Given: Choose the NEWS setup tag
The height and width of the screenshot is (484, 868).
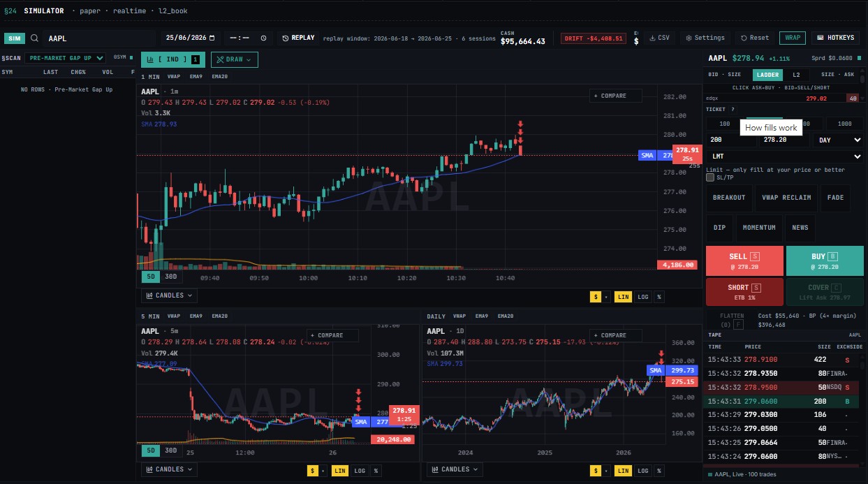Looking at the screenshot, I should [x=800, y=228].
